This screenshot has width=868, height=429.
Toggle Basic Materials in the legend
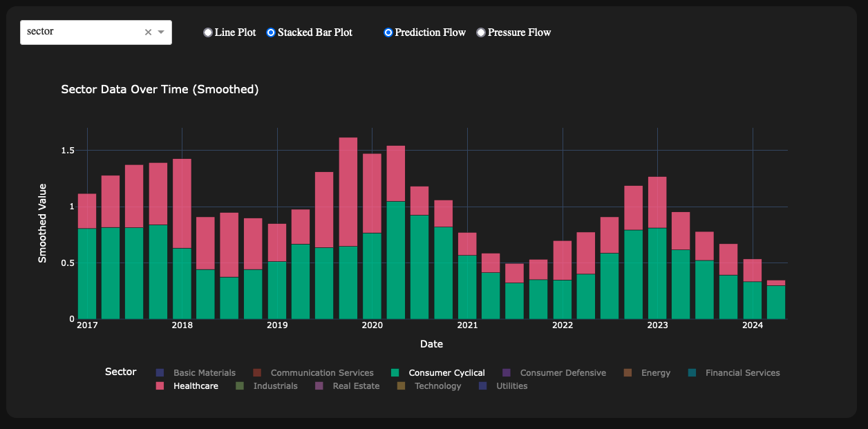[x=204, y=372]
